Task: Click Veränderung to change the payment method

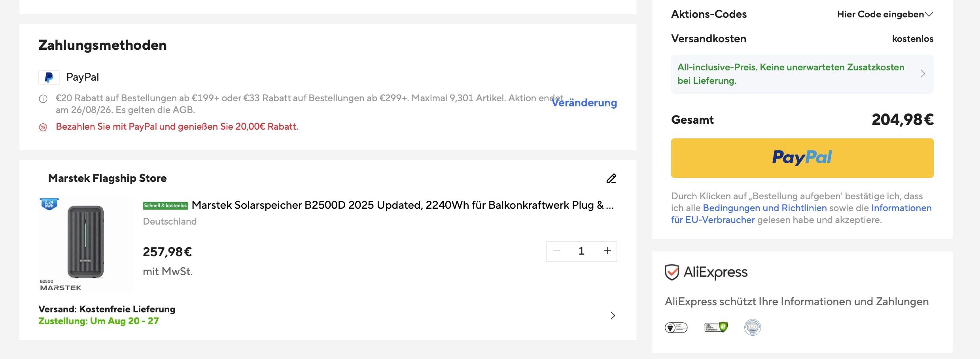Action: [584, 103]
